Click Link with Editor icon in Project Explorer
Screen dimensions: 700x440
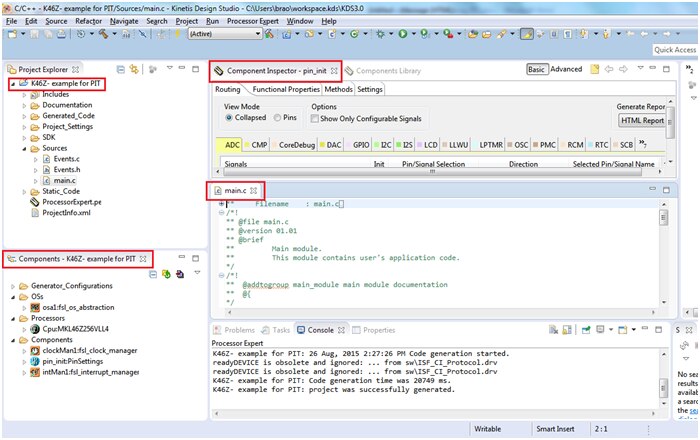coord(134,69)
